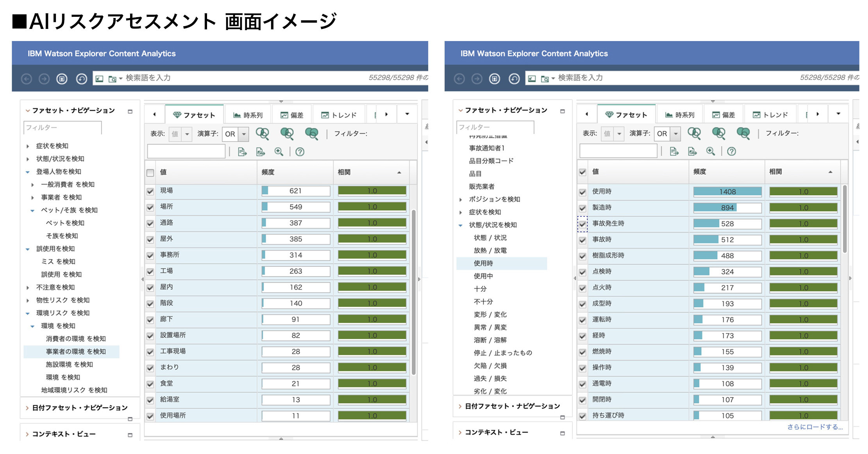Click the help question mark icon in left panel
868x454 pixels.
point(300,152)
